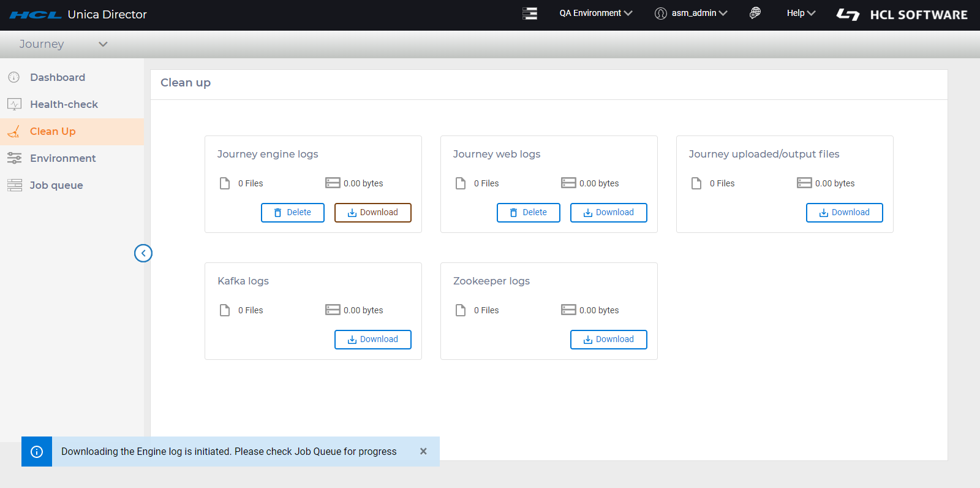The image size is (980, 488).
Task: Click the Environment sliders icon
Action: (x=14, y=158)
